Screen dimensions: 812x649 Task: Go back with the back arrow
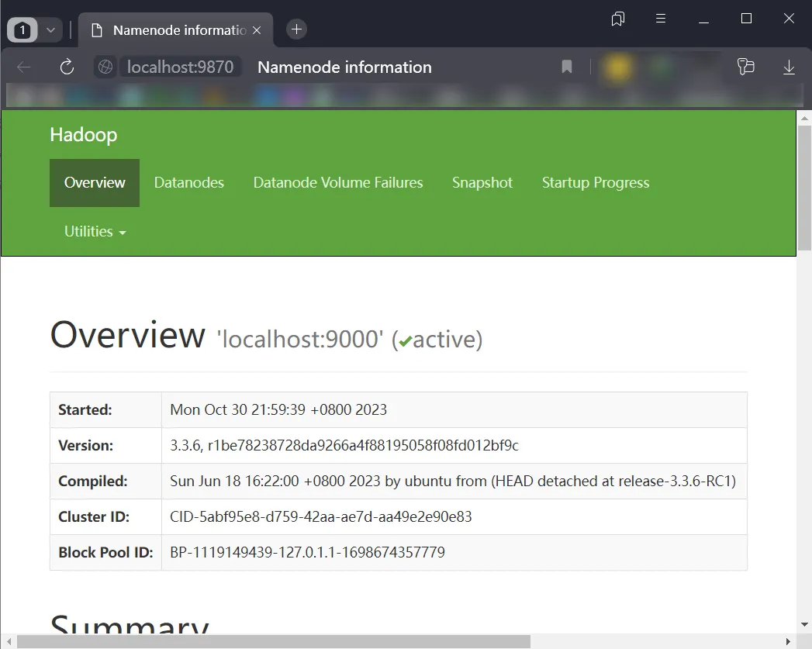24,67
